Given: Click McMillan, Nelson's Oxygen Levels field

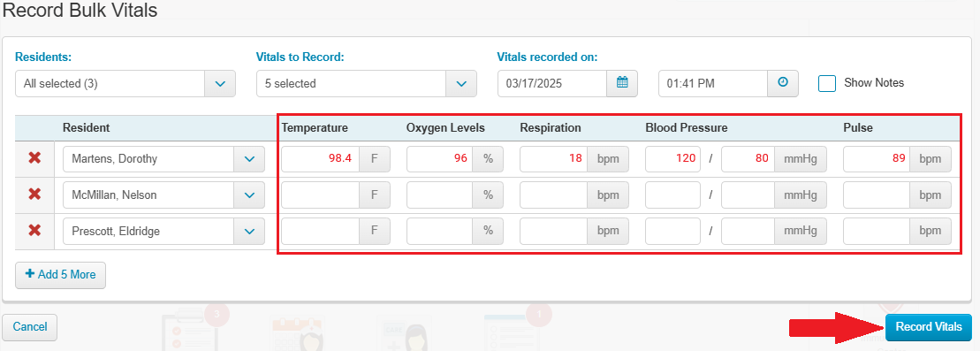Looking at the screenshot, I should [x=439, y=195].
